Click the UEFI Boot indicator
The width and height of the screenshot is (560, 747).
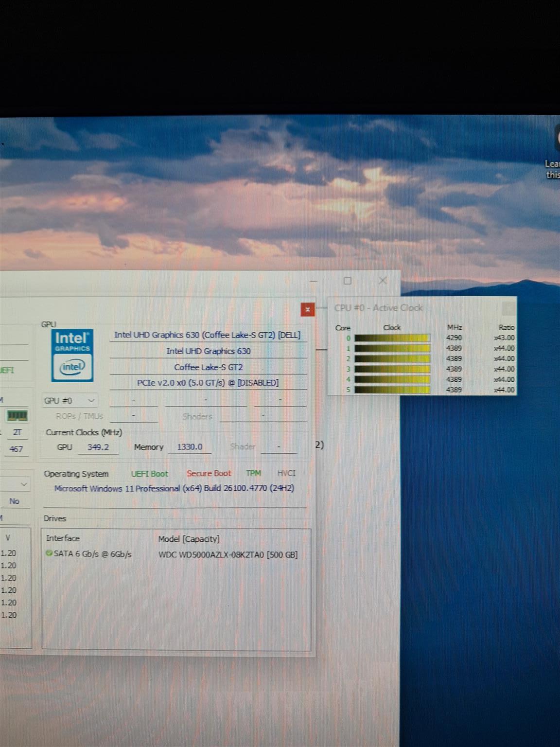[x=149, y=474]
